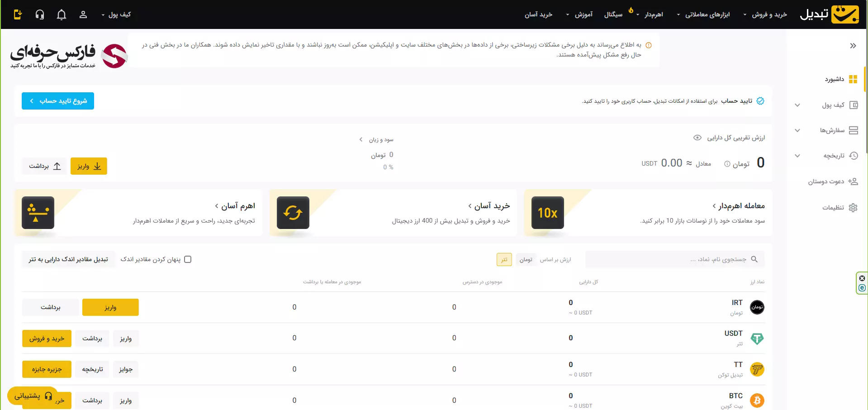Expand ابزارهای معاملاتی header dropdown
868x410 pixels.
click(x=703, y=14)
